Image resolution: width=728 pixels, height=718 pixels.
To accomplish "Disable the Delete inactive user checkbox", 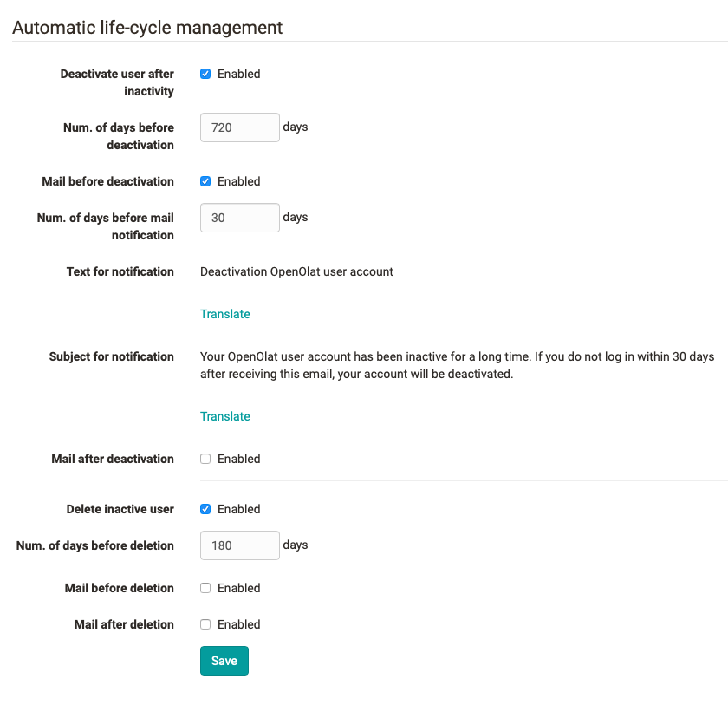I will pyautogui.click(x=205, y=509).
